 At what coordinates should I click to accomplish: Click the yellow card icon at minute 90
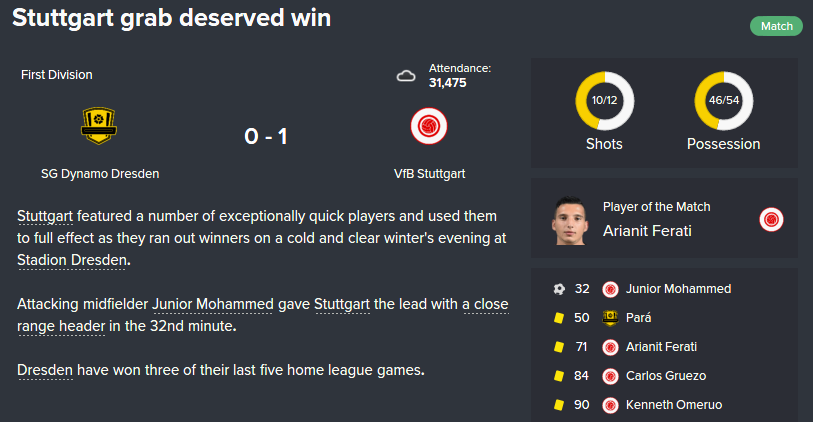click(x=559, y=405)
